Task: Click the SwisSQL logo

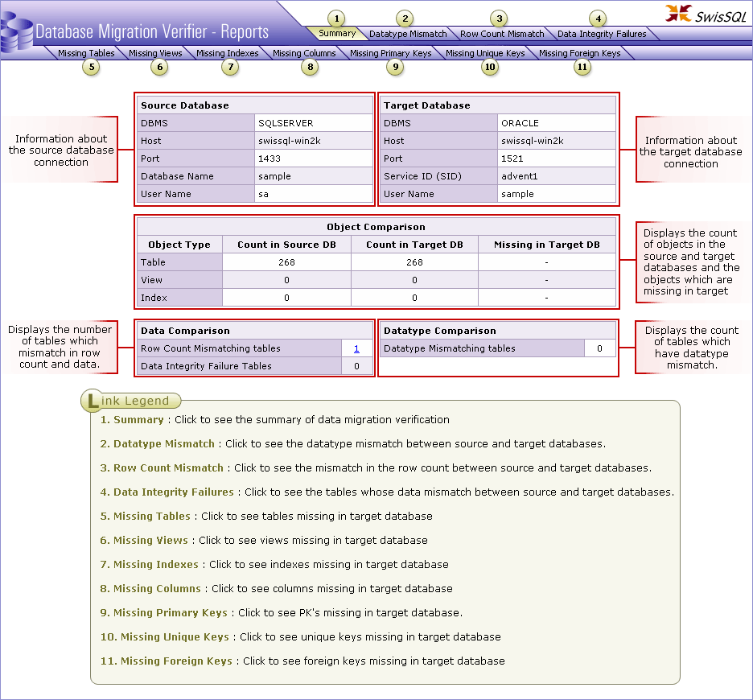Action: click(x=706, y=14)
